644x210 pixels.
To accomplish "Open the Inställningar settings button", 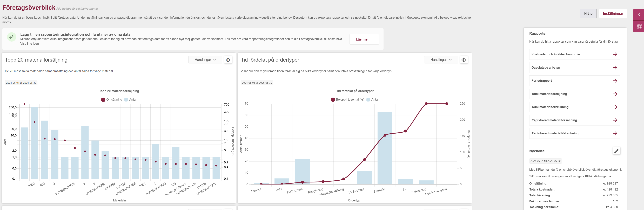I will pyautogui.click(x=613, y=14).
